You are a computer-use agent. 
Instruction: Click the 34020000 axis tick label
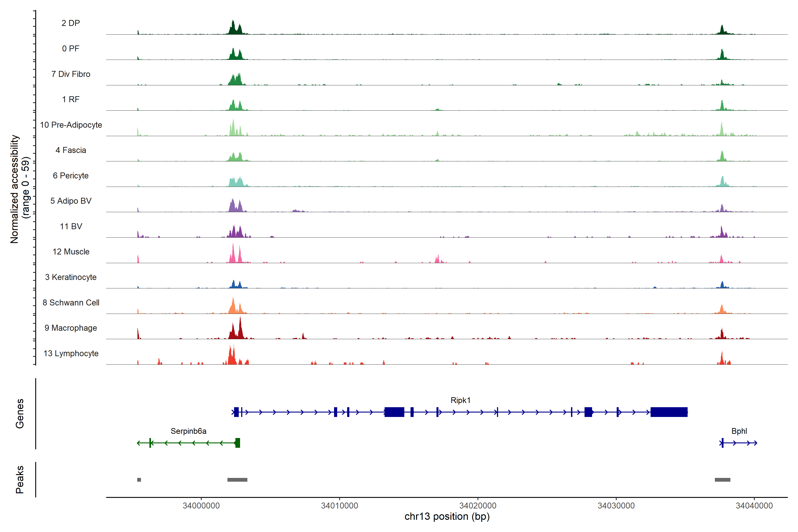[x=478, y=506]
